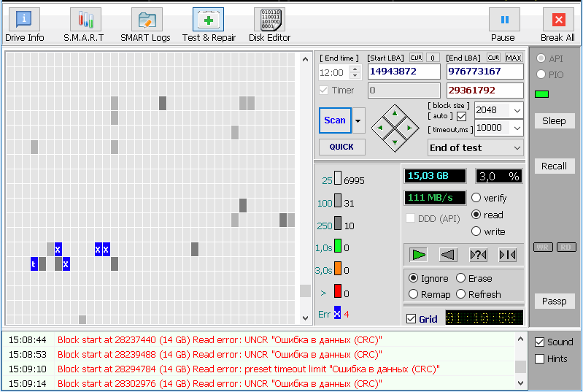583x392 pixels.
Task: Open the block size 2048 dropdown
Action: (517, 110)
